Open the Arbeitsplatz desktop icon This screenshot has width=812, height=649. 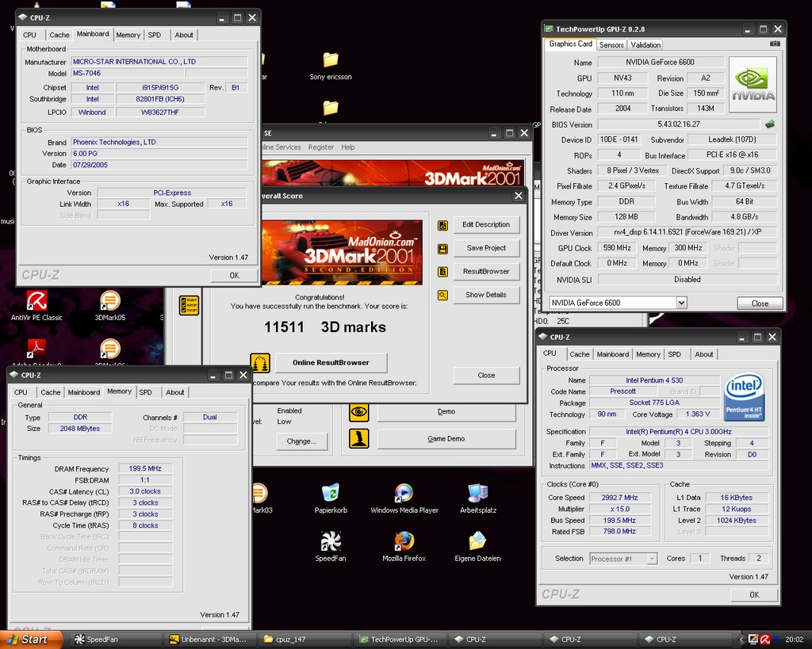pyautogui.click(x=478, y=498)
